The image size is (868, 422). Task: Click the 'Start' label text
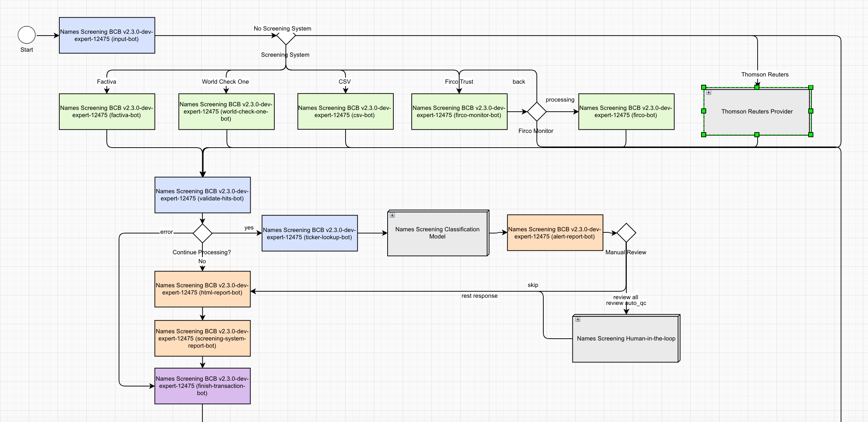pos(27,50)
